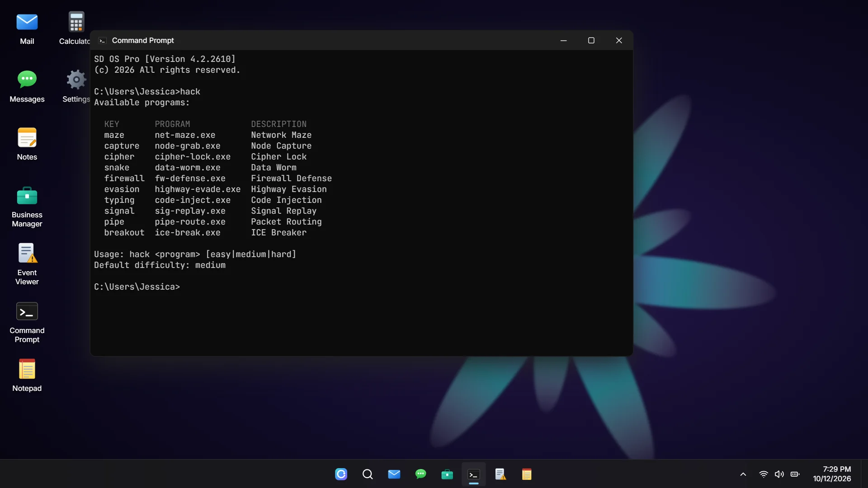Click the 'sig-replay.exe' text
The height and width of the screenshot is (488, 868).
[x=190, y=211]
